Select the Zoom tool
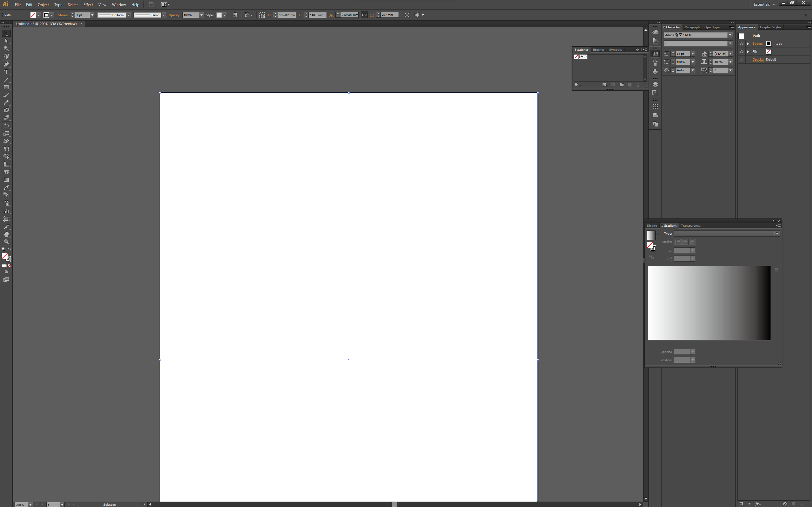Screen dimensions: 812x507 coord(6,242)
